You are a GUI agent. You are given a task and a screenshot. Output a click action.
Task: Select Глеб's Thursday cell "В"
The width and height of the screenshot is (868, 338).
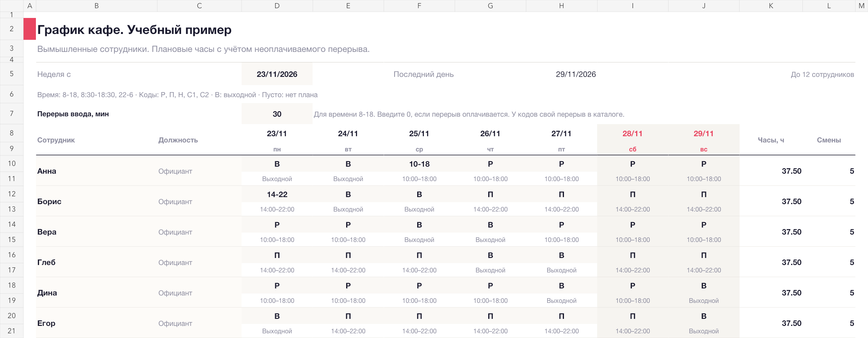click(490, 255)
